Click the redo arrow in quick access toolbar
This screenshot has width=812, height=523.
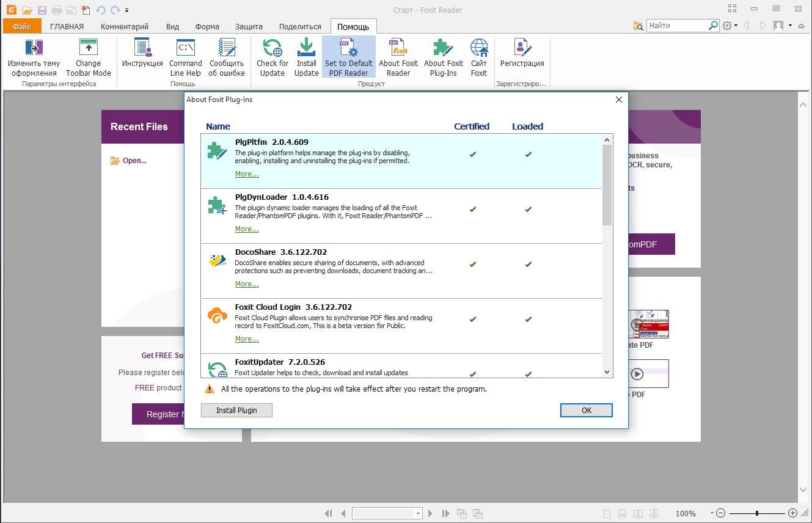[x=115, y=10]
